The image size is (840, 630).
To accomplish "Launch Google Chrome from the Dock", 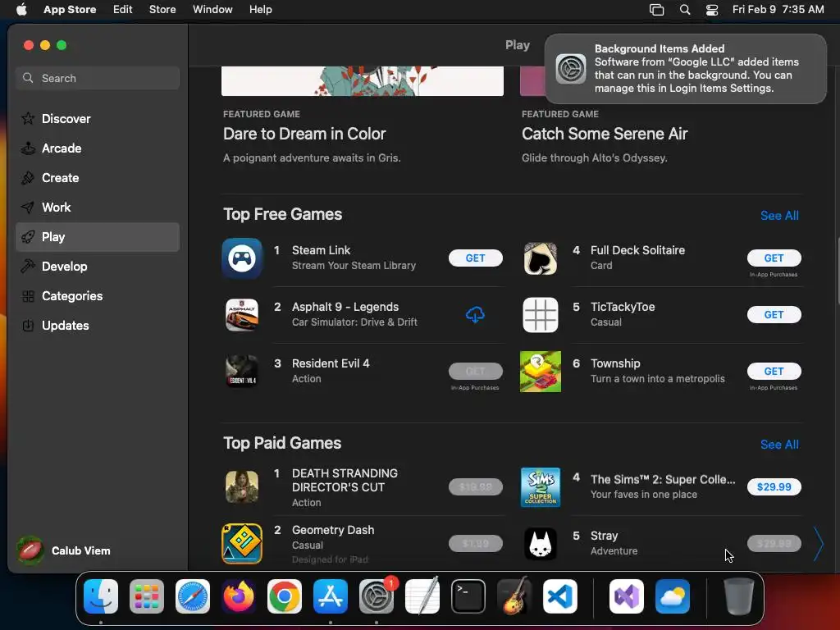I will click(x=285, y=596).
